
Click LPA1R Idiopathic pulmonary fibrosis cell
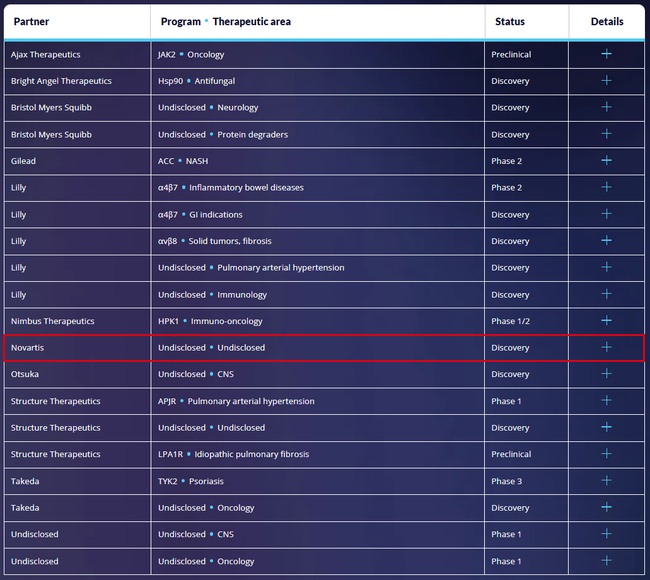click(318, 454)
